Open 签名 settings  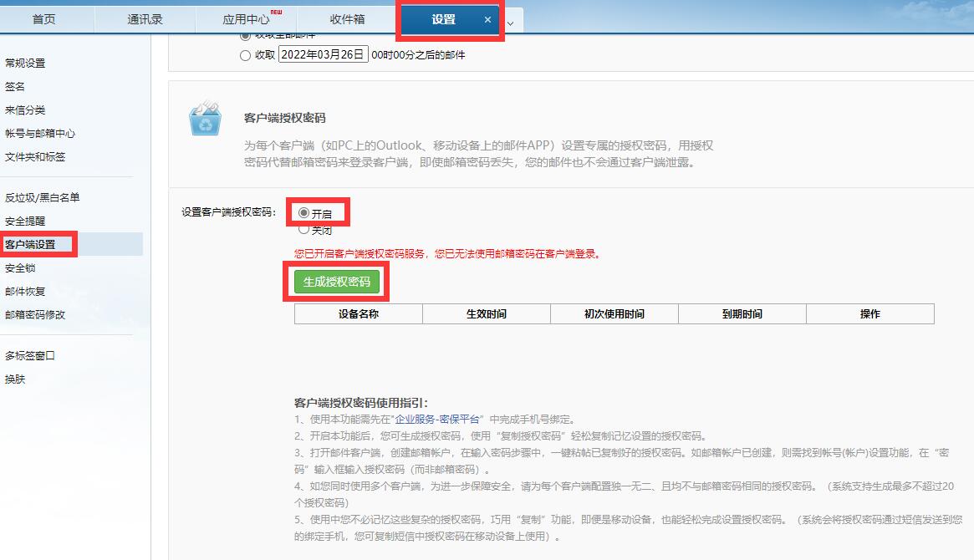click(15, 86)
